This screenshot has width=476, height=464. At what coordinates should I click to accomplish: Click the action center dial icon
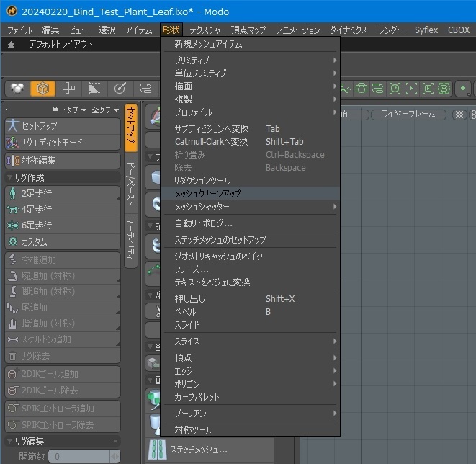point(120,89)
